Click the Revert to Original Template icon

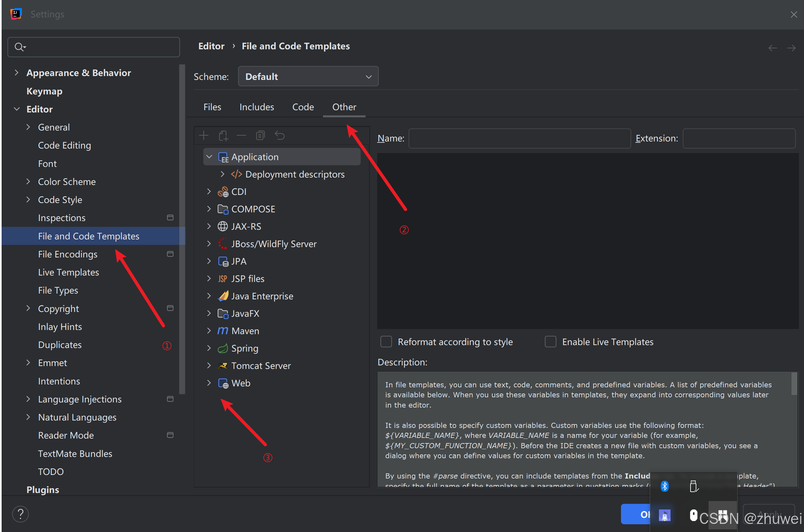pos(279,136)
